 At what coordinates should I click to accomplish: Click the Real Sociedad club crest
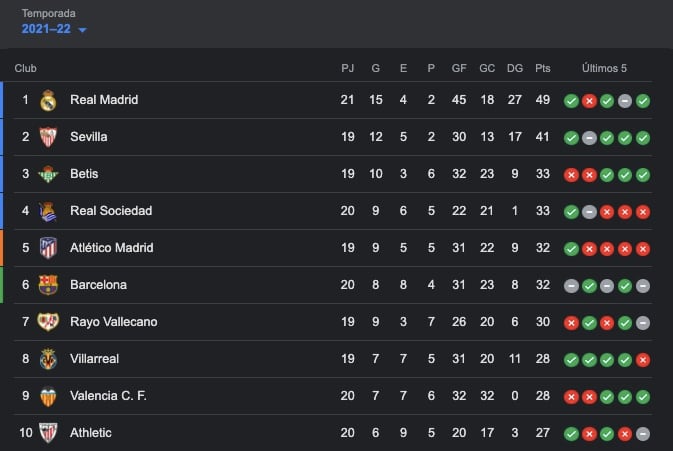point(47,211)
